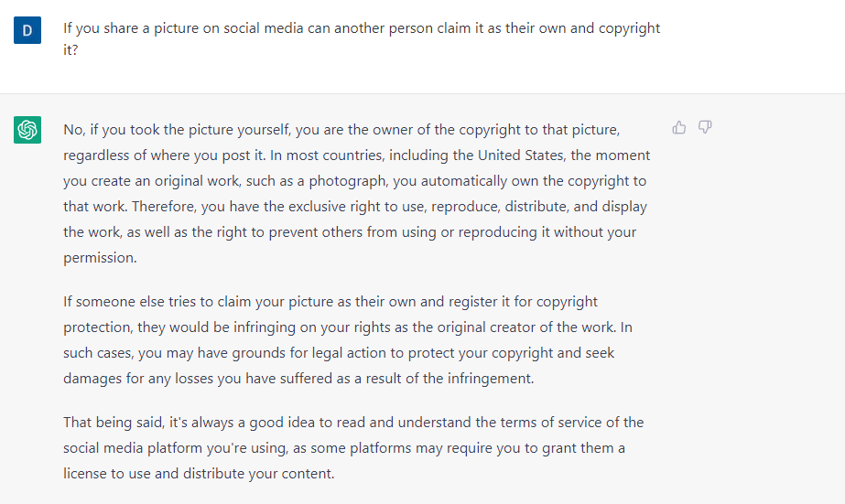Click the thumbs up icon on the response

[x=679, y=127]
